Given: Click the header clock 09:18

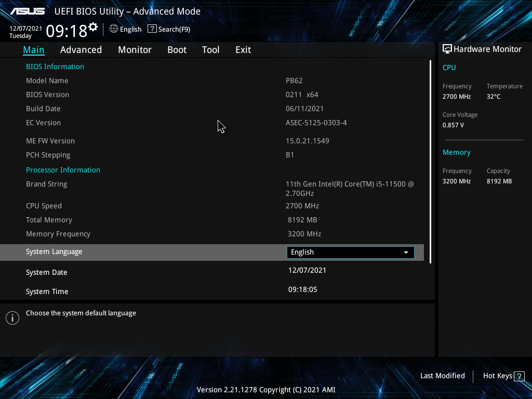Looking at the screenshot, I should [66, 31].
